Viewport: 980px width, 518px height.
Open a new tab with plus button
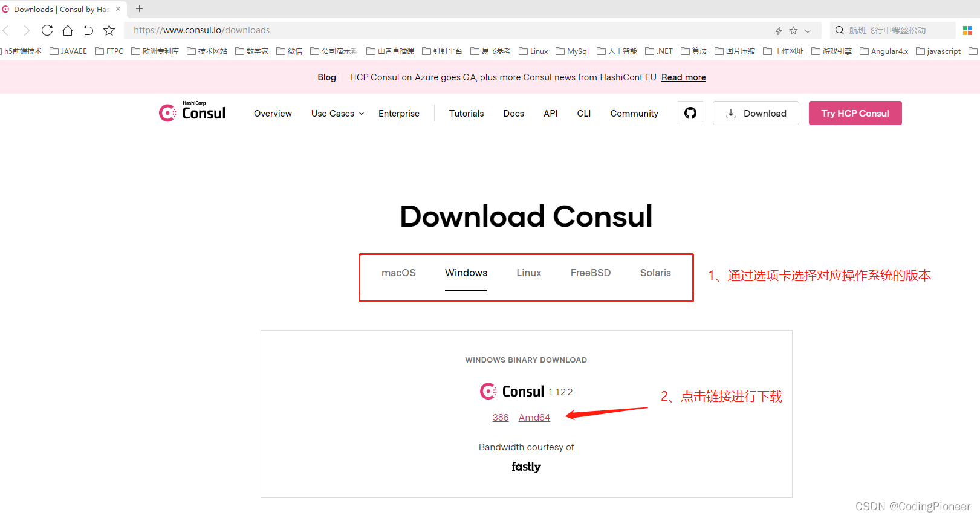point(139,9)
